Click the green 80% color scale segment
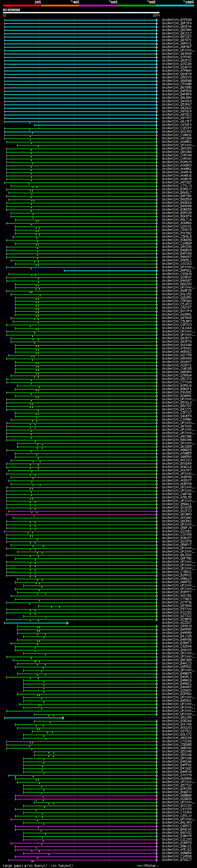Image resolution: width=197 pixels, height=868 pixels. click(x=137, y=6)
